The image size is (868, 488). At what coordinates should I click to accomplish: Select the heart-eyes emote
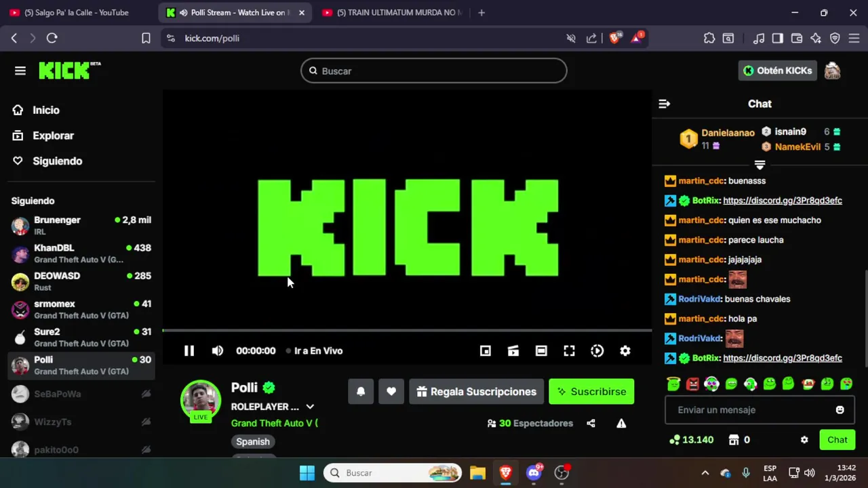coord(847,384)
